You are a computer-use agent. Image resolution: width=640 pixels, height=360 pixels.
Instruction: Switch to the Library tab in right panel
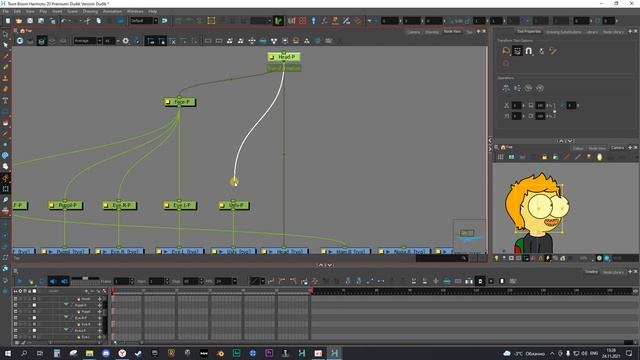[591, 31]
